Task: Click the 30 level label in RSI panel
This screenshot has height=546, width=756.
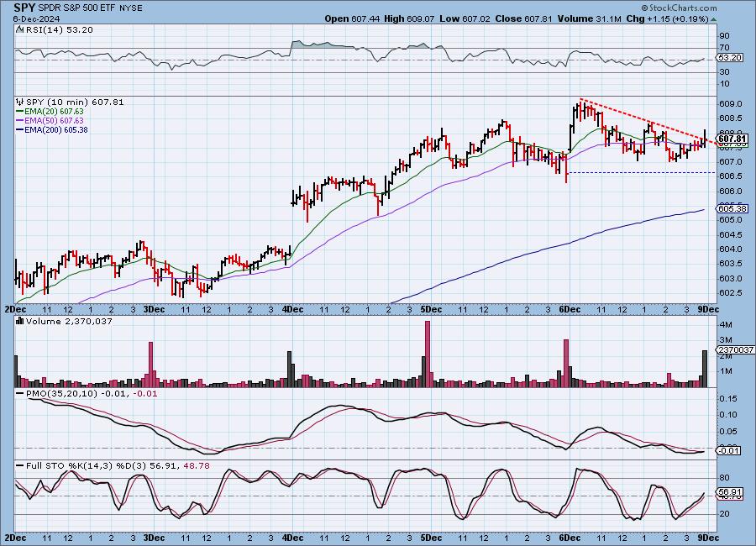Action: [x=724, y=72]
